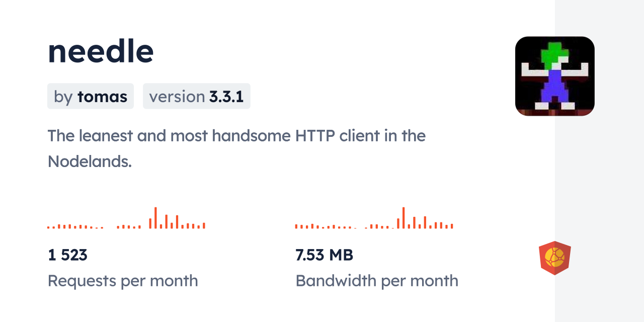Click the author name "tomas"
Viewport: 644px width, 322px height.
pyautogui.click(x=102, y=96)
